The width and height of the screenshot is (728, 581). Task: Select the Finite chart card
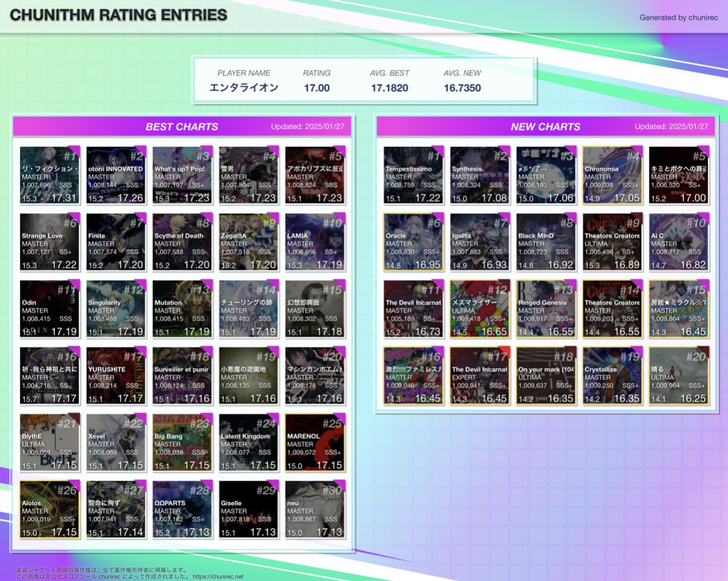pyautogui.click(x=116, y=242)
